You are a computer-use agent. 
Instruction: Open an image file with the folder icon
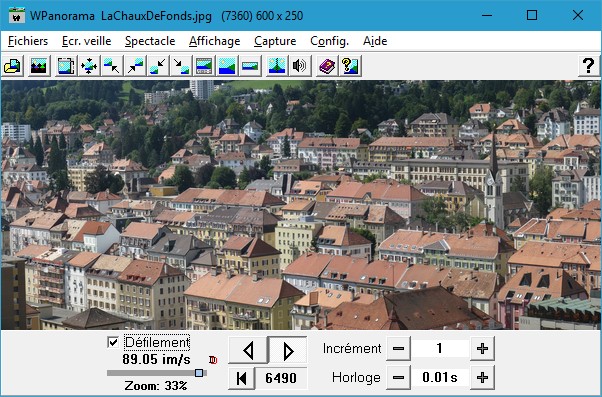tap(12, 66)
